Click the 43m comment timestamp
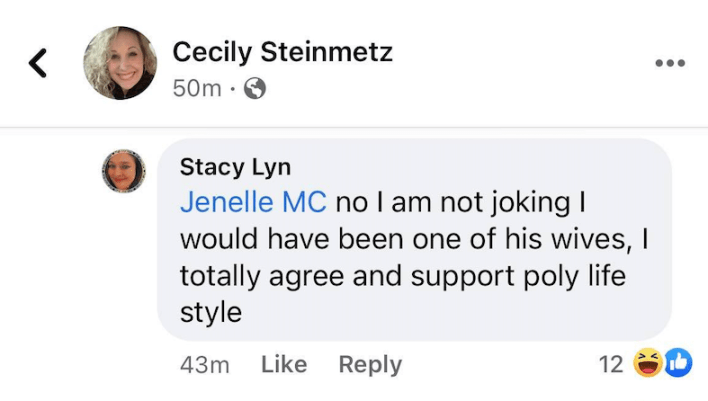Image resolution: width=708 pixels, height=401 pixels. (x=204, y=365)
